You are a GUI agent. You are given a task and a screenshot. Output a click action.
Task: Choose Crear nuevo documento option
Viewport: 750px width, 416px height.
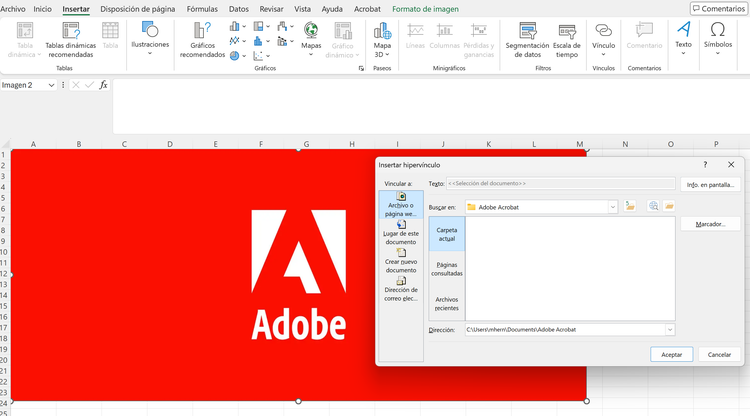(x=401, y=260)
